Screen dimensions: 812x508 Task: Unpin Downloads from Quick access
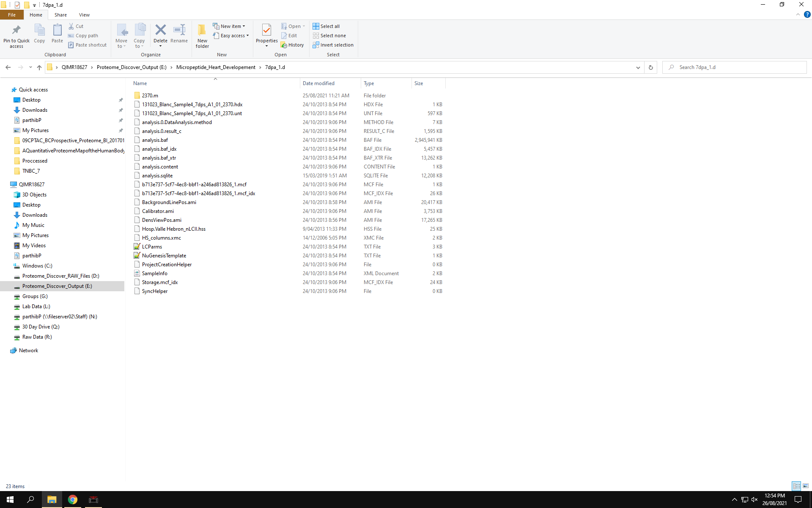point(121,110)
